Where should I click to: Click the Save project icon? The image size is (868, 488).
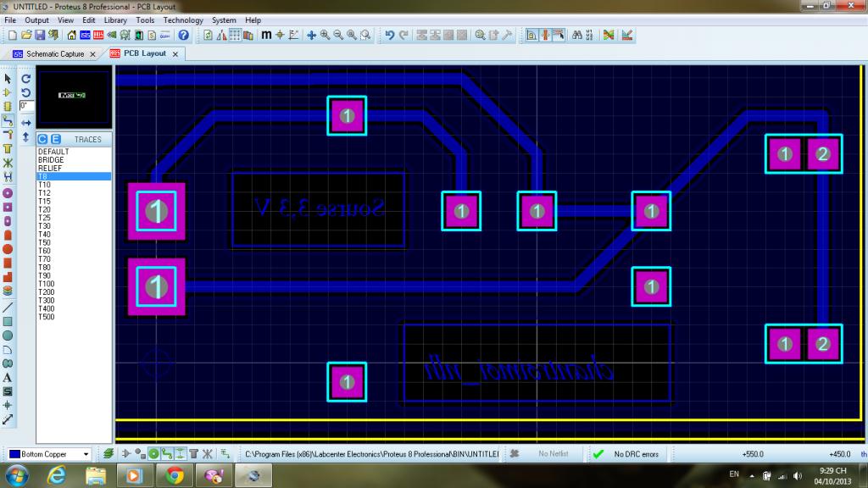(41, 36)
